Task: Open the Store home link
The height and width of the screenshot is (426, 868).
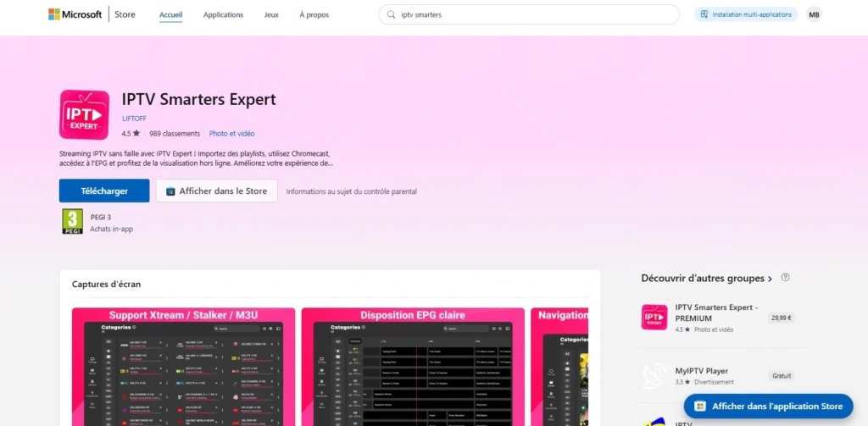Action: 125,14
